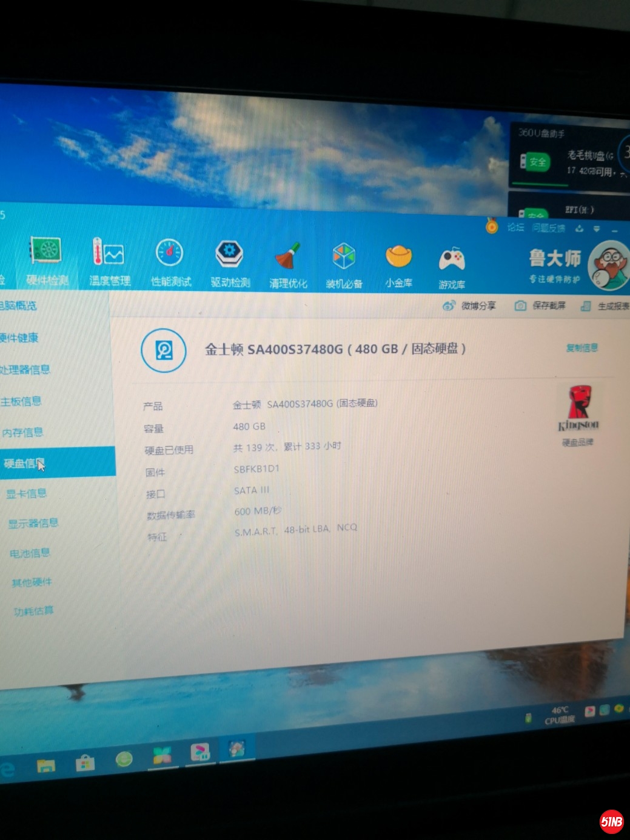Open green 360 browser taskbar icon
Screen dimensions: 630x840
tap(124, 759)
